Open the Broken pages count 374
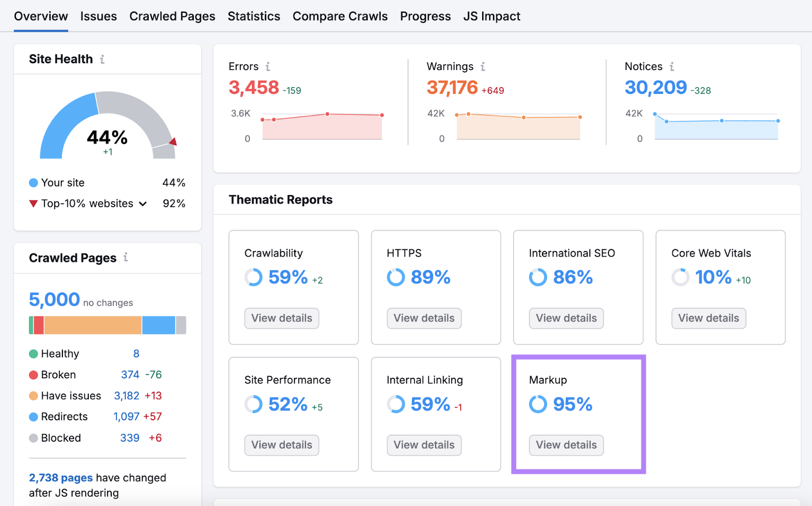This screenshot has height=506, width=812. click(130, 375)
